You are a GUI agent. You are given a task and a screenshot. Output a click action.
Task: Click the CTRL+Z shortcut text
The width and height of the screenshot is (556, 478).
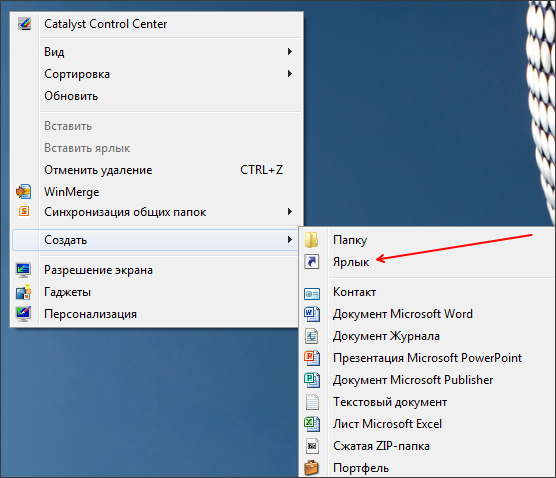(x=261, y=170)
